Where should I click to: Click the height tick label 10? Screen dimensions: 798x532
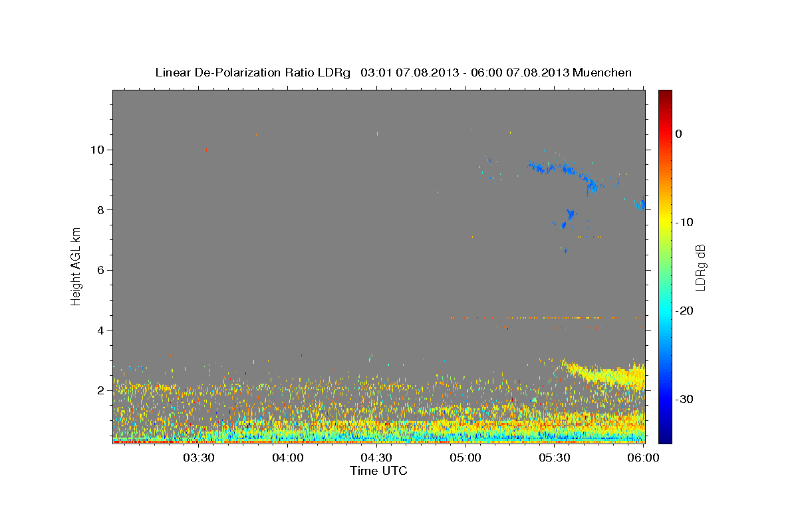97,150
